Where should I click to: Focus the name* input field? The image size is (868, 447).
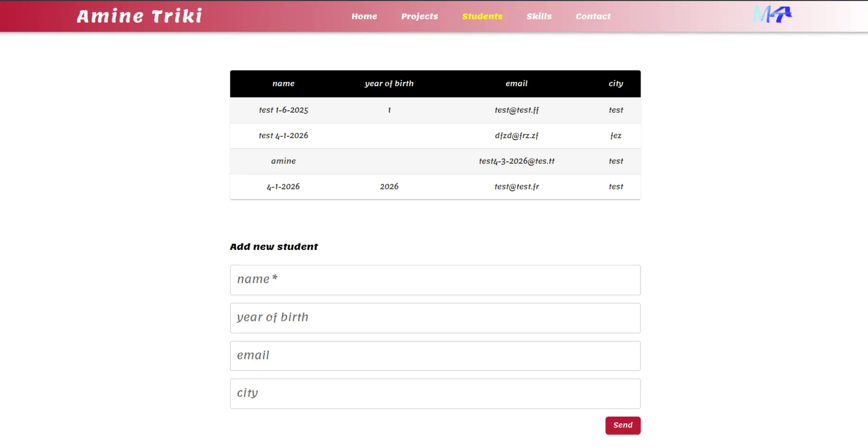(x=435, y=280)
